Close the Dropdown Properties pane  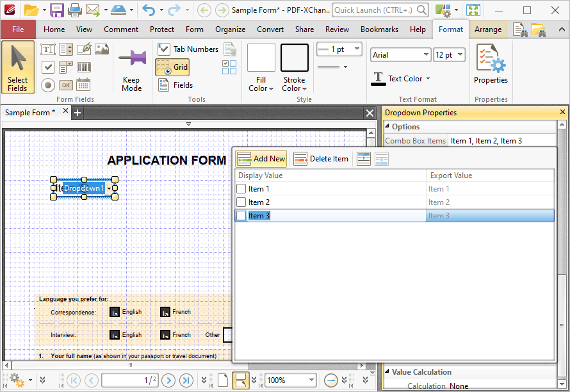(x=562, y=112)
